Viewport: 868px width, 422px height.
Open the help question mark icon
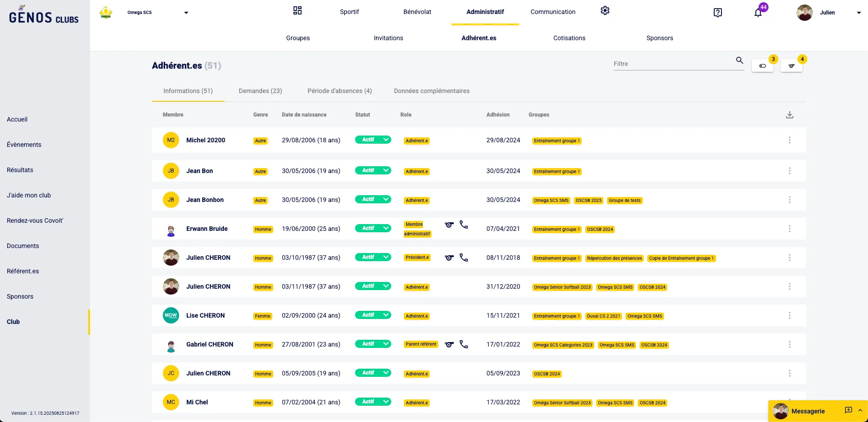[717, 13]
